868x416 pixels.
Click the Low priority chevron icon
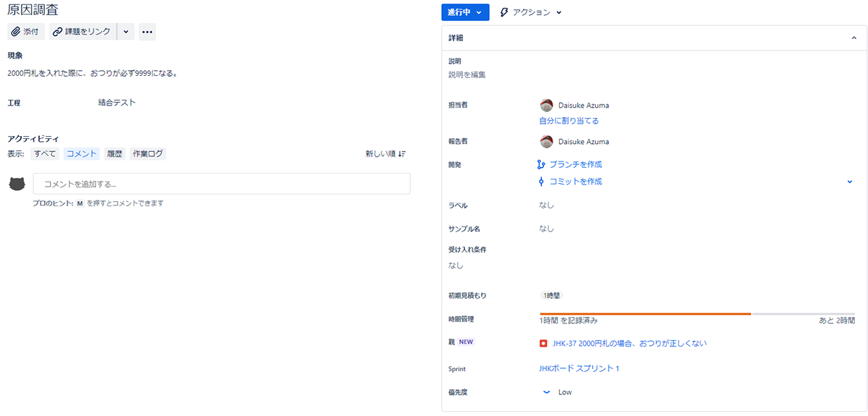tap(547, 392)
